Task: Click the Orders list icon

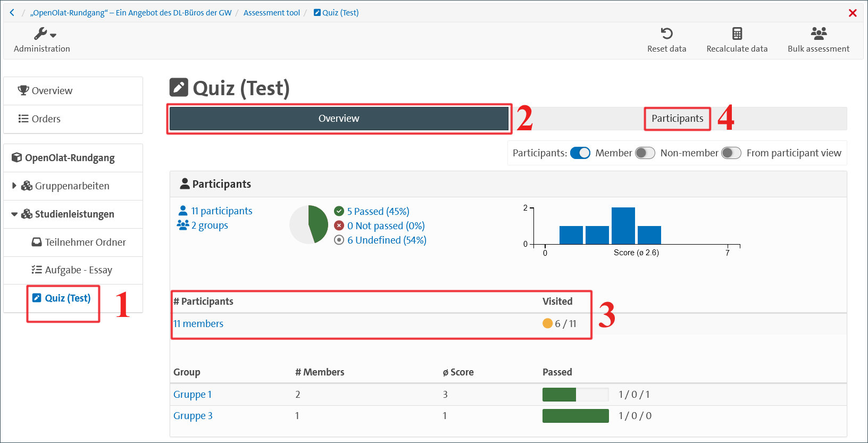Action: coord(23,119)
